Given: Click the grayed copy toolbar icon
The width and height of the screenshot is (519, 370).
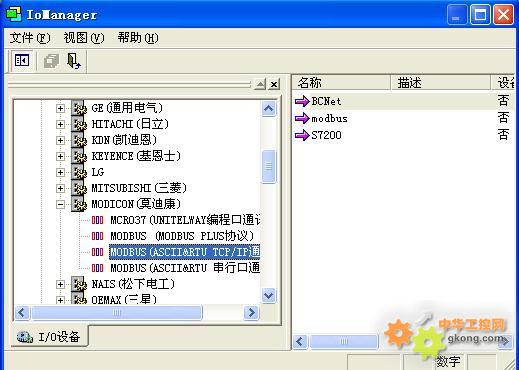Looking at the screenshot, I should pos(51,61).
